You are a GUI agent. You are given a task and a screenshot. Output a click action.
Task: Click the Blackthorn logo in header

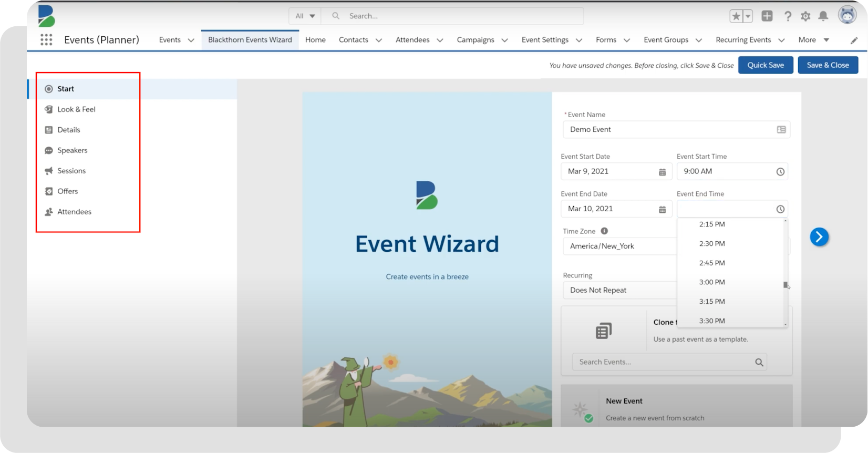point(46,16)
